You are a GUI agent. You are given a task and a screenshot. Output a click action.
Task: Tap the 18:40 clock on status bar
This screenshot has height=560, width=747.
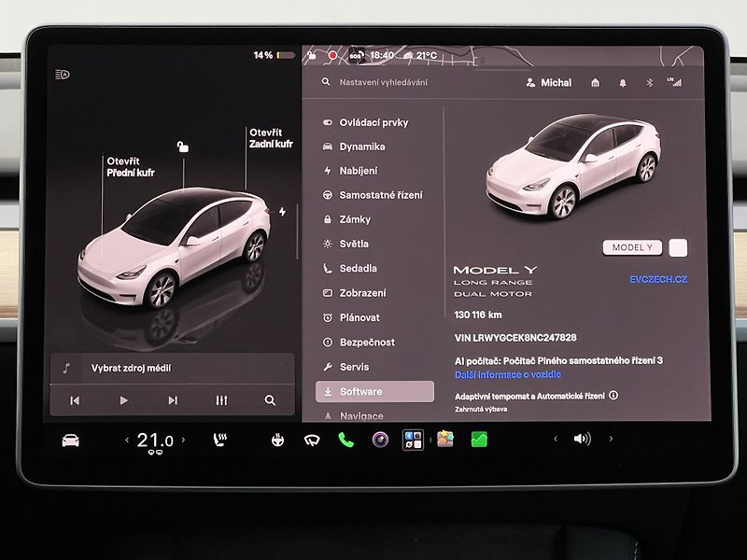click(382, 55)
